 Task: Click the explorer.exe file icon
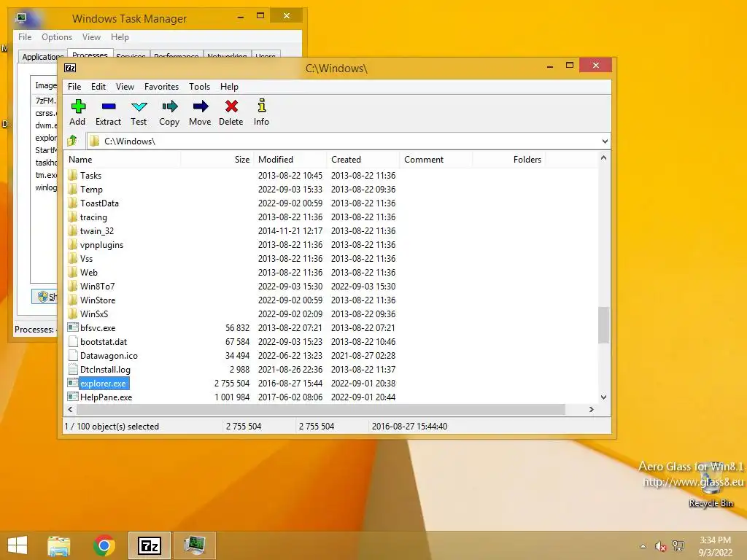click(73, 383)
